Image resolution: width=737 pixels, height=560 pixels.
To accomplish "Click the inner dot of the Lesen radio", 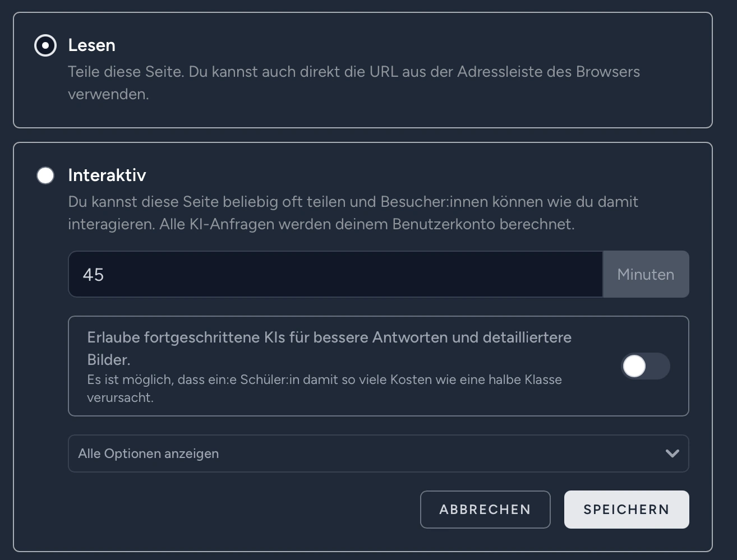I will coord(45,45).
